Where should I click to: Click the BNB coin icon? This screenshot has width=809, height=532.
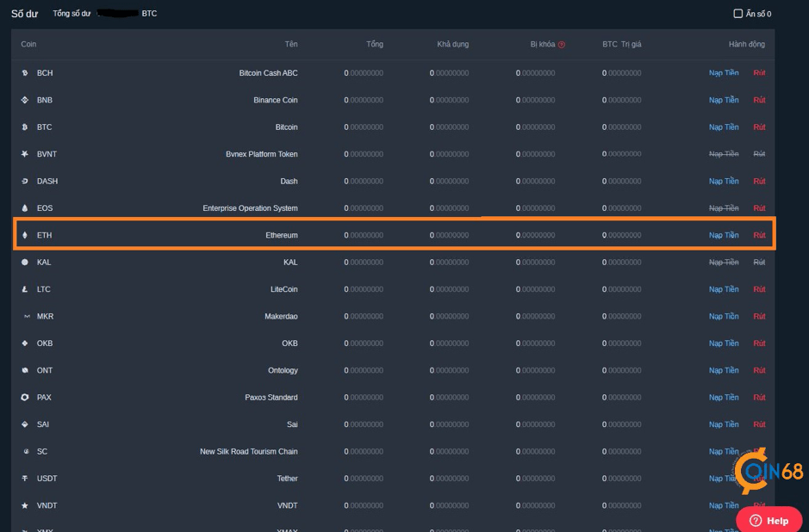(25, 100)
